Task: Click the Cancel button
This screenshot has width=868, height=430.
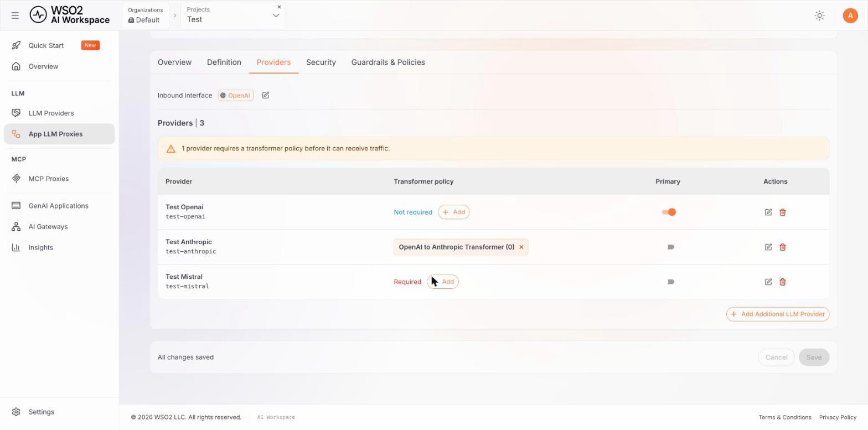Action: pyautogui.click(x=776, y=358)
